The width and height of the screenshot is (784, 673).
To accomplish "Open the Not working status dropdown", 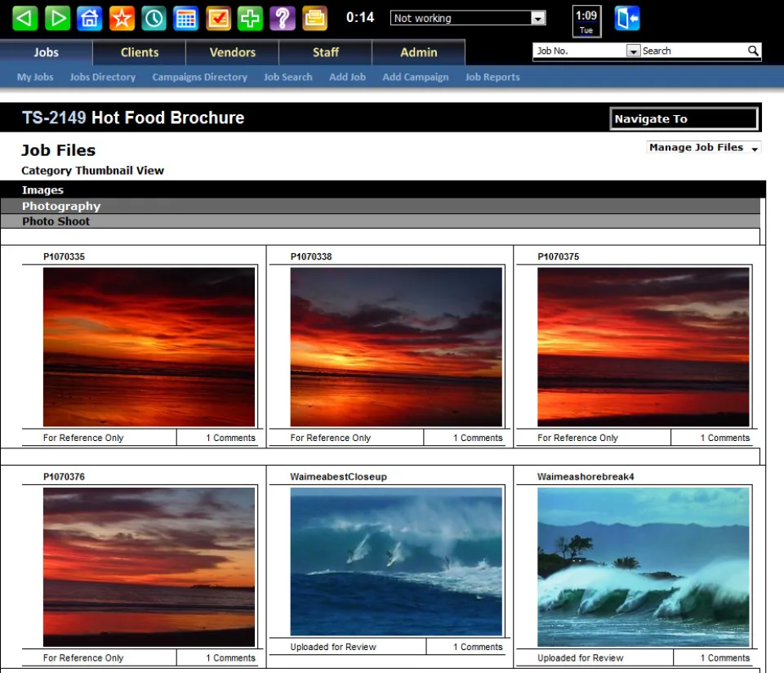I will [468, 18].
